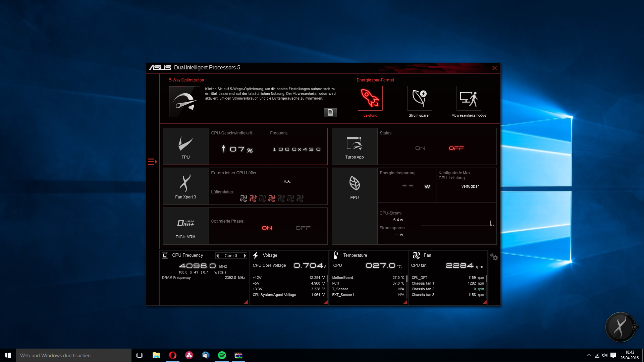The height and width of the screenshot is (362, 644).
Task: Select the Leistung rocket mode icon
Action: click(x=370, y=98)
